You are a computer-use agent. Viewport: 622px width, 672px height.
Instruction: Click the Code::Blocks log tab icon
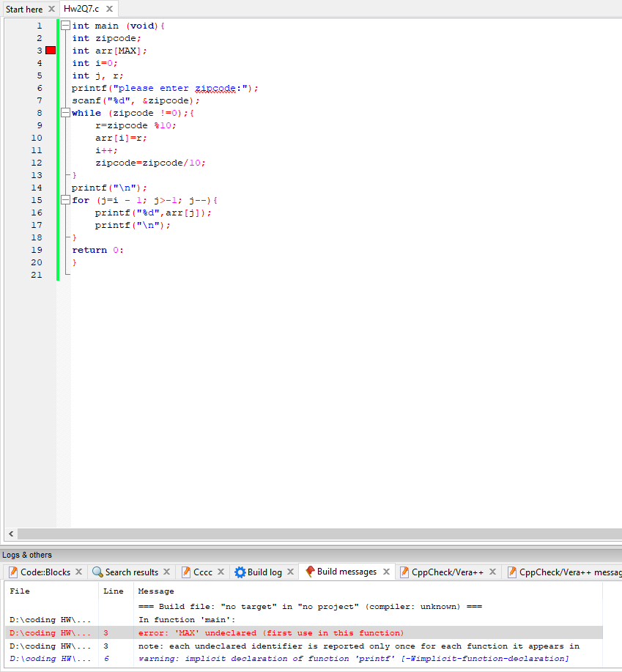[12, 572]
